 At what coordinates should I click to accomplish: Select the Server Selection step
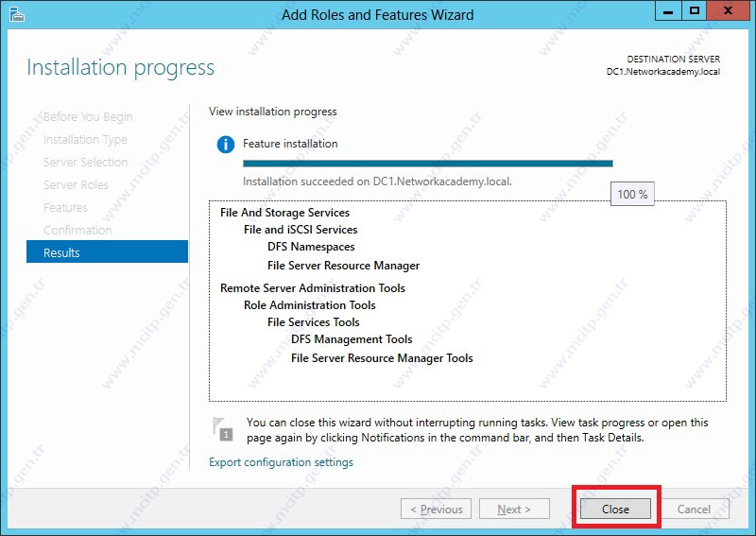(x=85, y=162)
